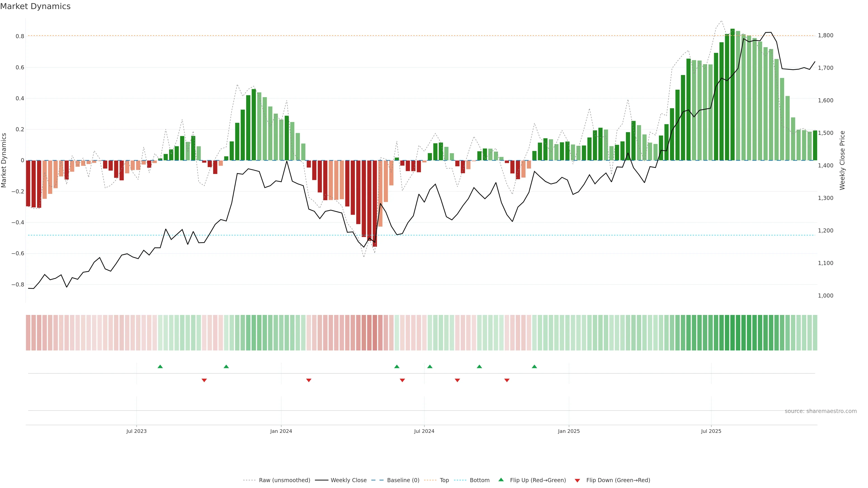This screenshot has height=488, width=868.
Task: Click the green Flip Up legend triangle icon
Action: pos(501,480)
